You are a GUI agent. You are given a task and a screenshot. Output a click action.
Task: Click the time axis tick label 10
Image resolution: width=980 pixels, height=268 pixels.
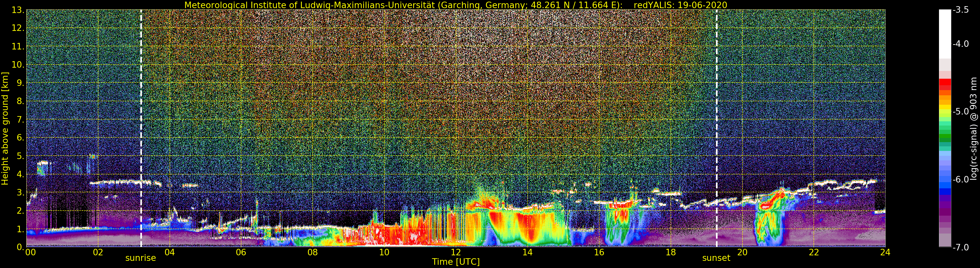(384, 252)
